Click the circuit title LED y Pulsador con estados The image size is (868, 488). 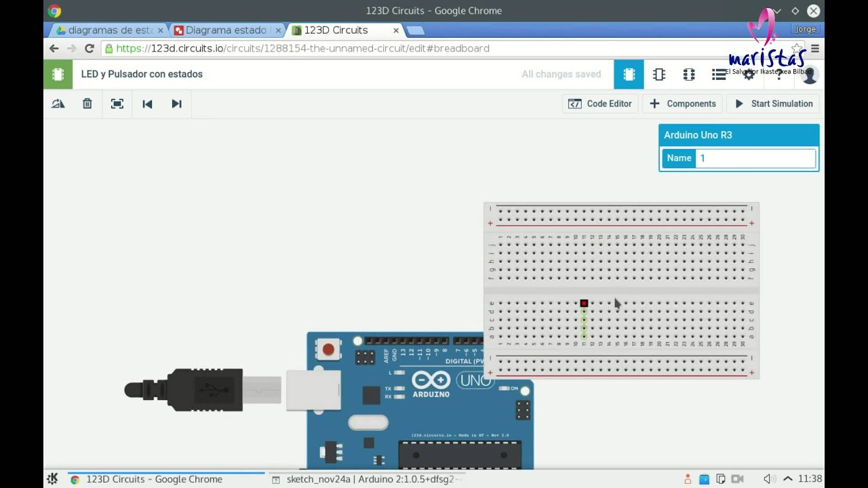(x=142, y=74)
